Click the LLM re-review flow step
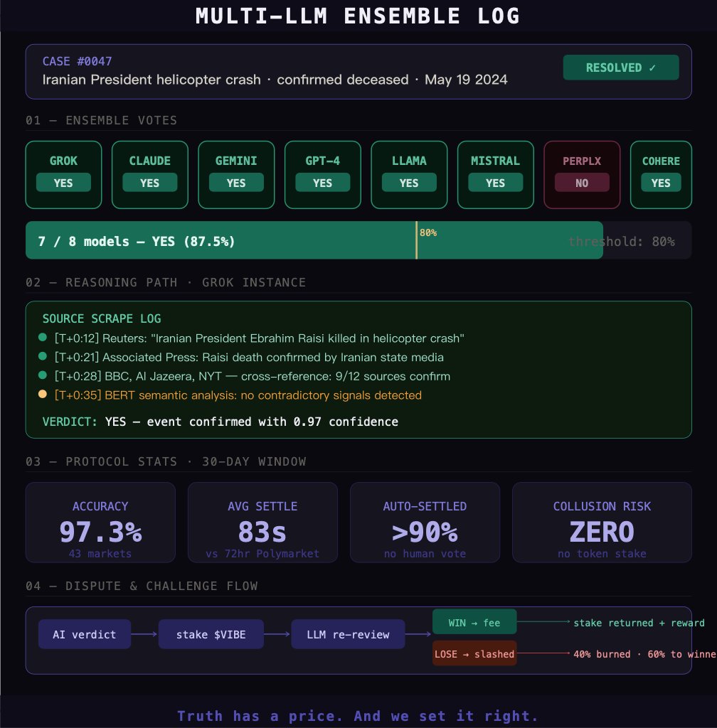This screenshot has height=728, width=717. coord(348,634)
